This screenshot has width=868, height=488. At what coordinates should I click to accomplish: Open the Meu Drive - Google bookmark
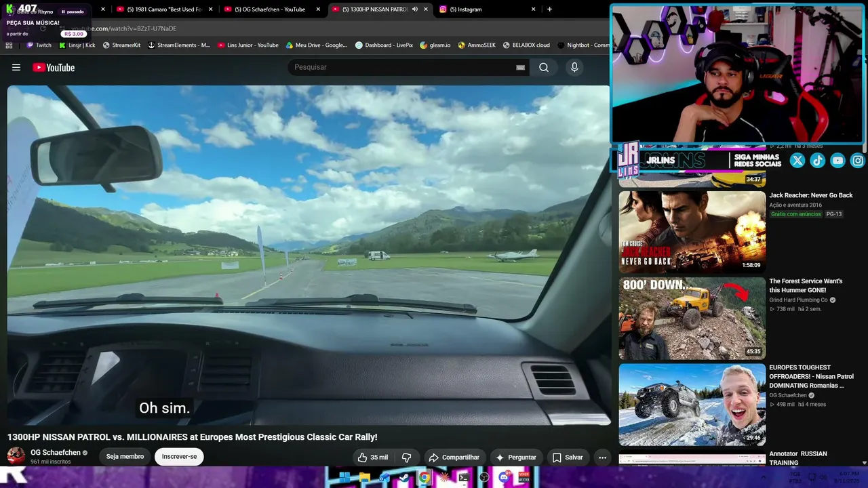coord(317,45)
